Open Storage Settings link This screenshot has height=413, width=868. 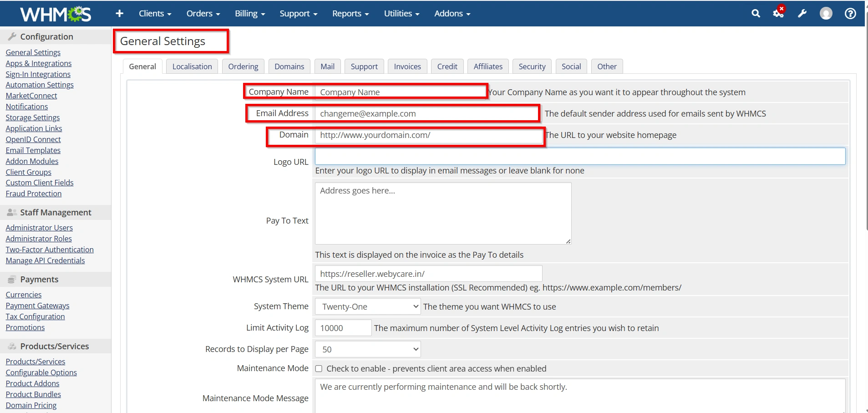tap(33, 117)
